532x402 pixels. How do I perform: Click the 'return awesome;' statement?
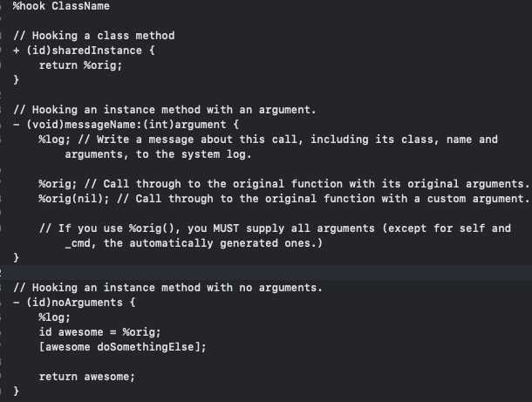[87, 377]
